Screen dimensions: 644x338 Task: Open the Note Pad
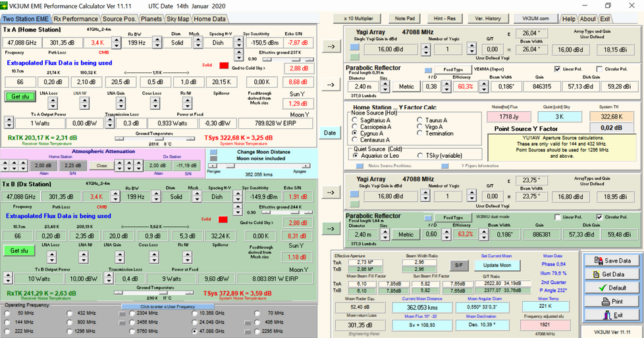point(404,18)
